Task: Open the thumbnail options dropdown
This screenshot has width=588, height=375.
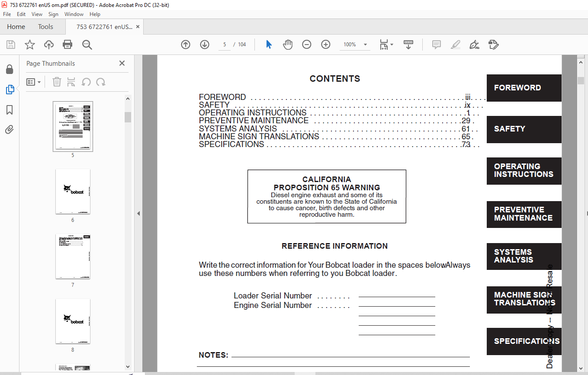Action: point(33,82)
